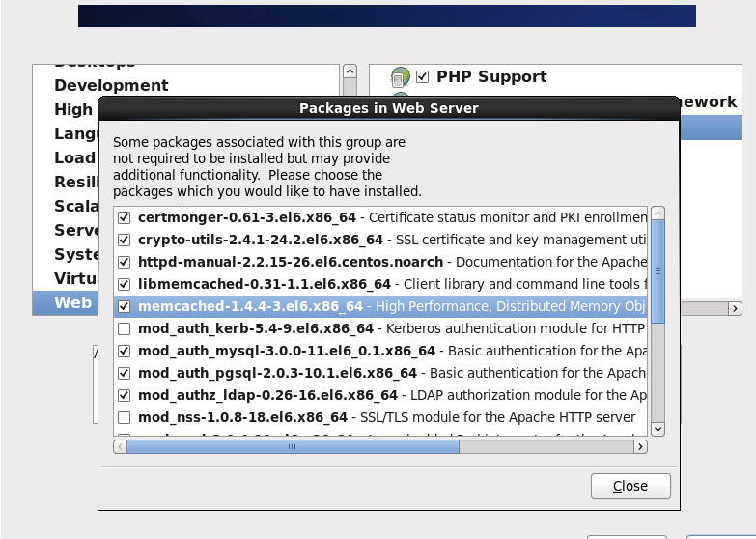756x539 pixels.
Task: Click the Close button in the dialog
Action: [630, 486]
